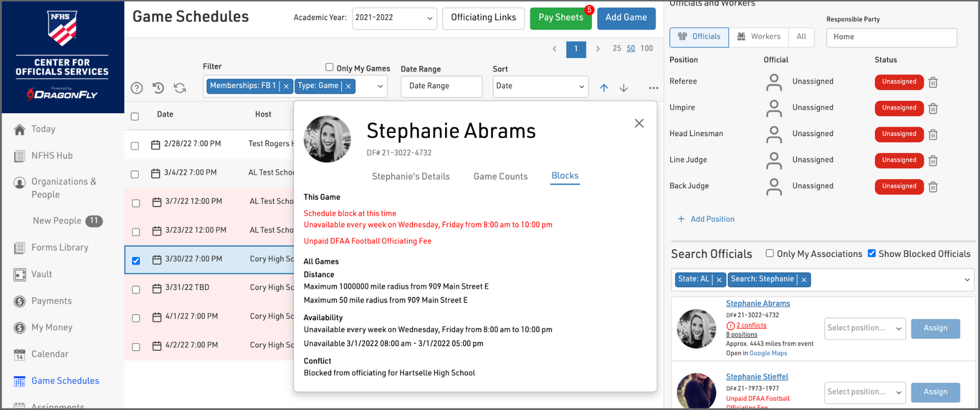Delete the Referee position with trash icon
Image resolution: width=980 pixels, height=410 pixels.
coord(933,82)
